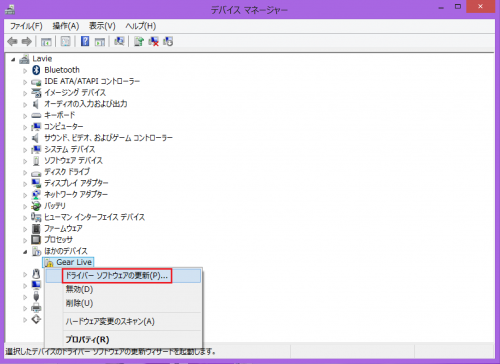Image resolution: width=500 pixels, height=364 pixels.
Task: Select the イメージング デバイス label
Action: point(75,92)
